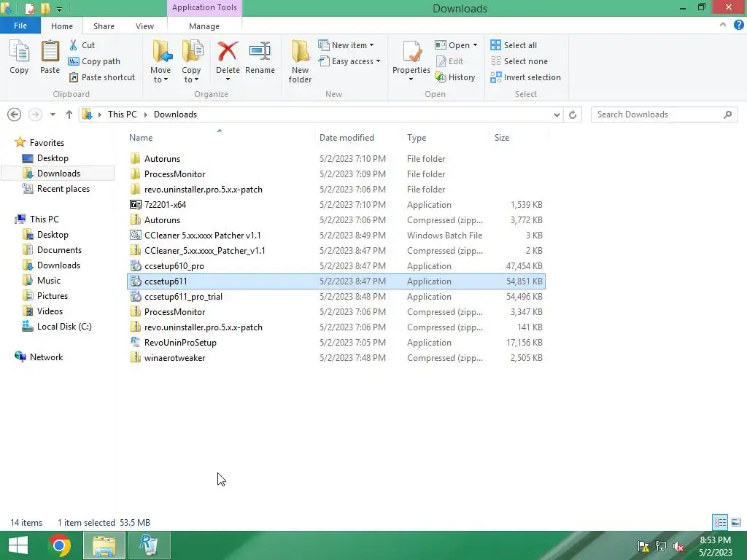The width and height of the screenshot is (747, 560).
Task: Switch to the View ribbon tab
Action: pos(145,26)
